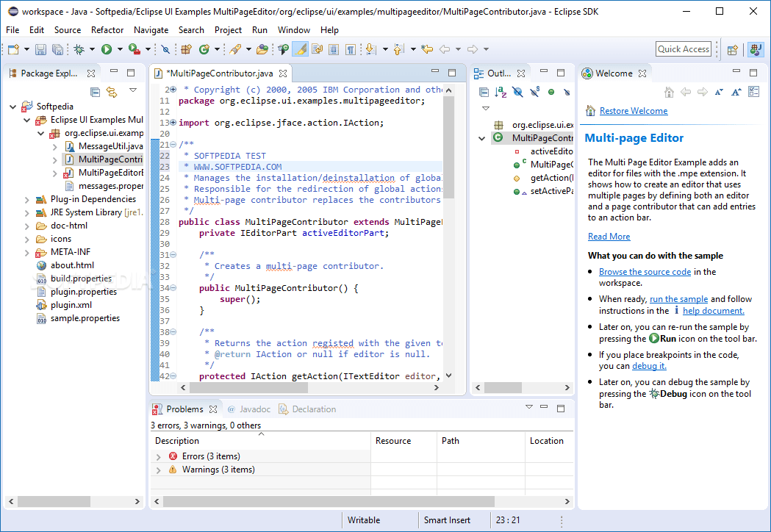Open the Refactor menu
The width and height of the screenshot is (771, 532).
107,30
